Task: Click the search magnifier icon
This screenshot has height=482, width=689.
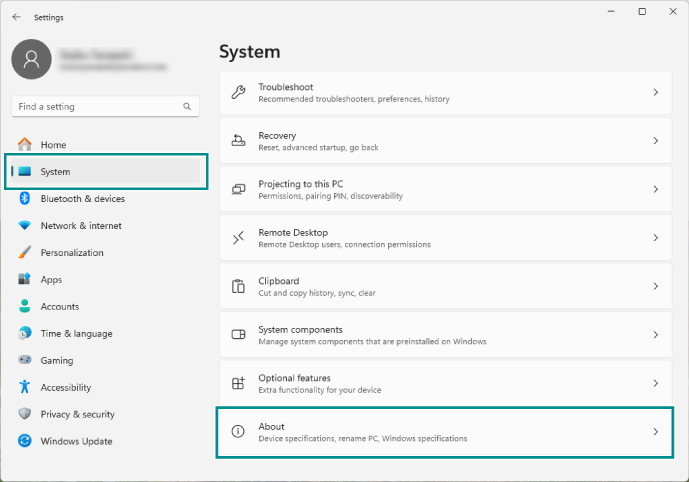Action: (187, 106)
